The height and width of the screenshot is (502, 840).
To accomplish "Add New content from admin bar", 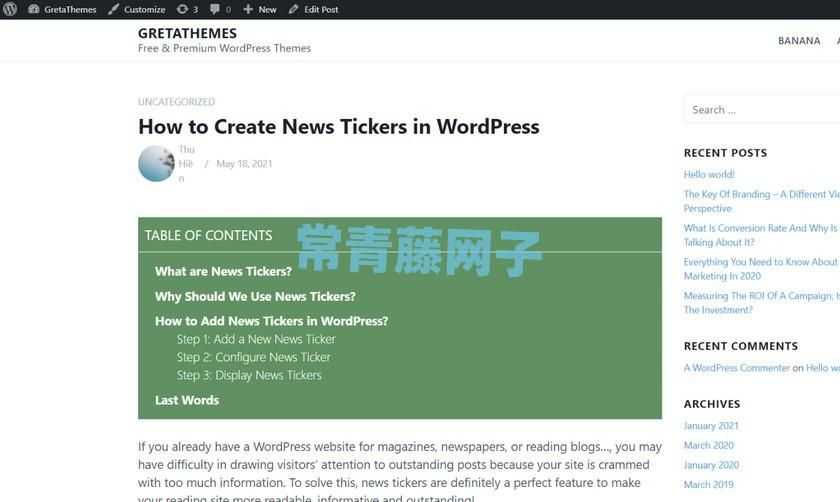I will tap(260, 9).
